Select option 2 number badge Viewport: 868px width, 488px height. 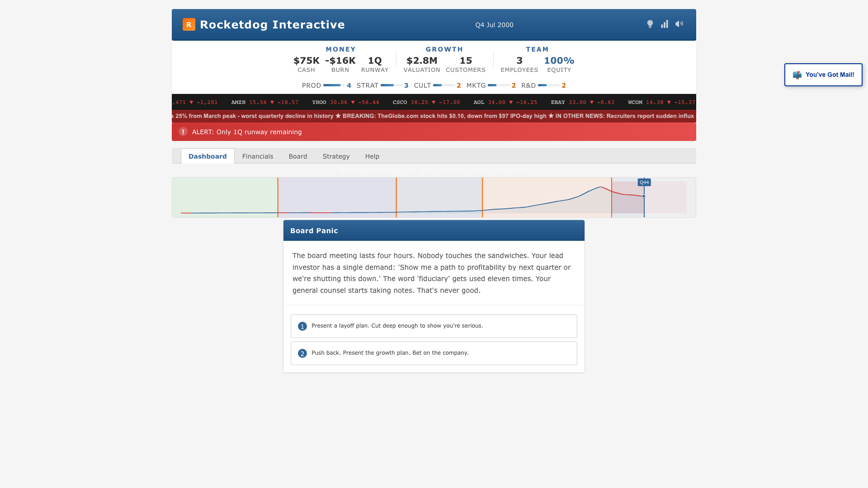(302, 353)
